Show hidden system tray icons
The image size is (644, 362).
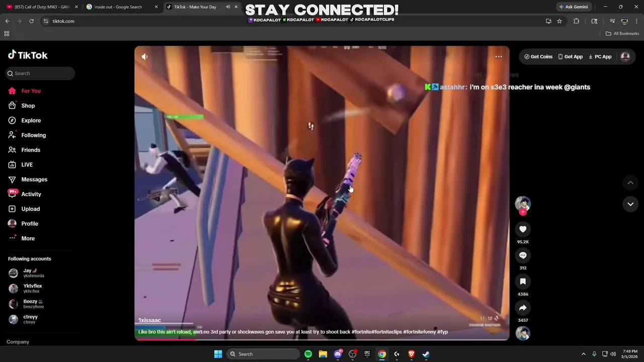[x=584, y=354]
